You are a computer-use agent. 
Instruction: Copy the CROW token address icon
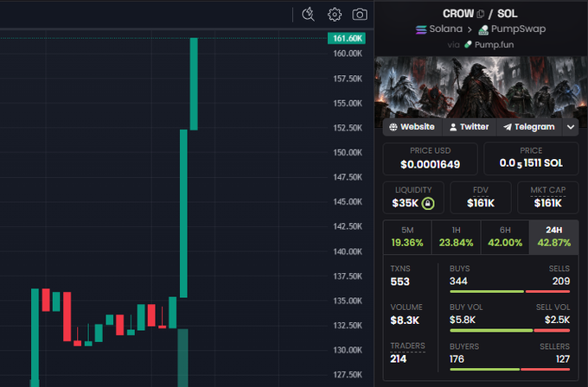[481, 14]
